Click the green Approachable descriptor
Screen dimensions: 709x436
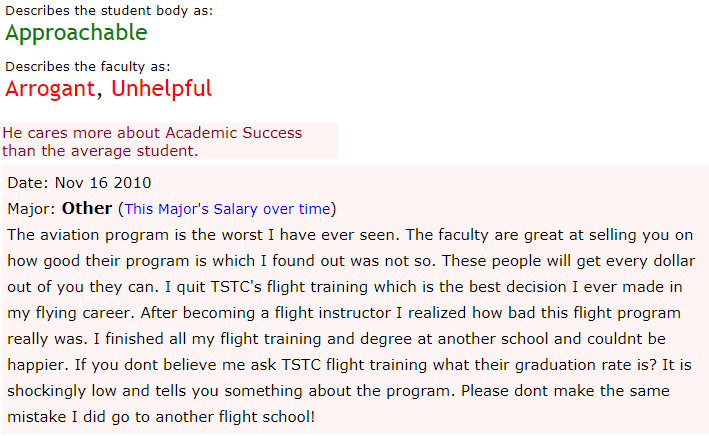(76, 33)
